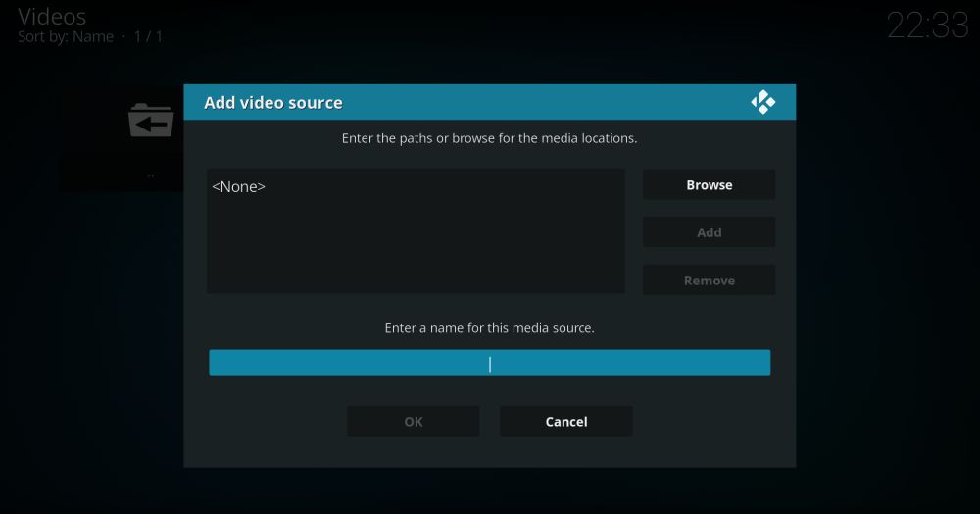Click the Add video source title

click(x=273, y=103)
